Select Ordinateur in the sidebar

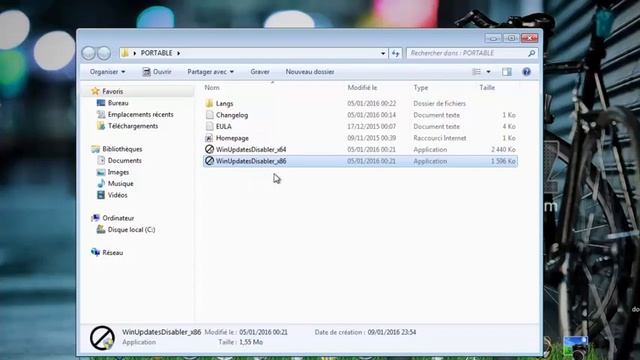[x=118, y=218]
